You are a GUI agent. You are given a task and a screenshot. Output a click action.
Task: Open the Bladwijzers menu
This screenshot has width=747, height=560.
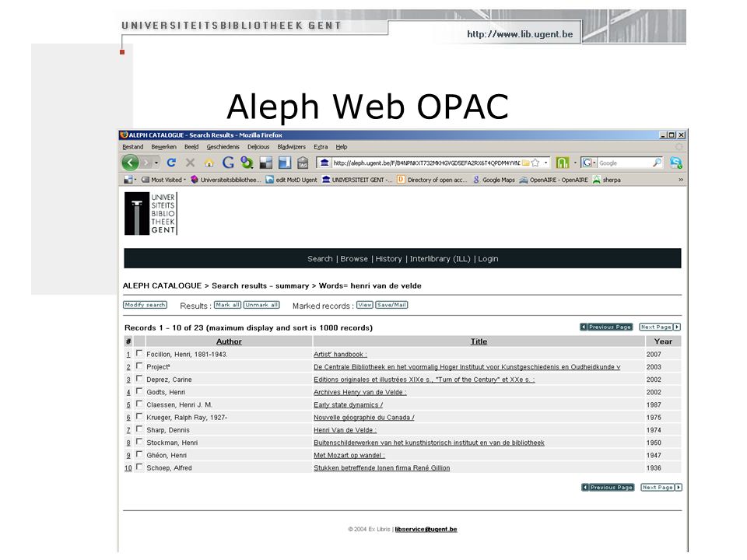coord(292,147)
